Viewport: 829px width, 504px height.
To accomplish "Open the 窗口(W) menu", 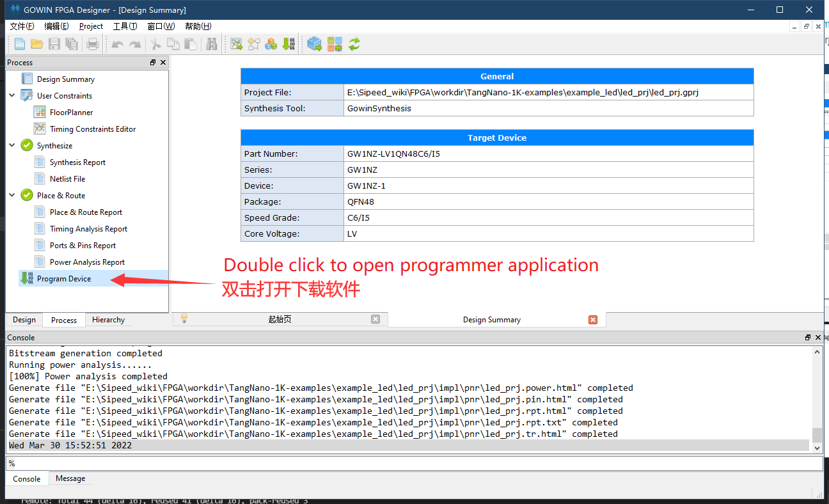I will 161,26.
